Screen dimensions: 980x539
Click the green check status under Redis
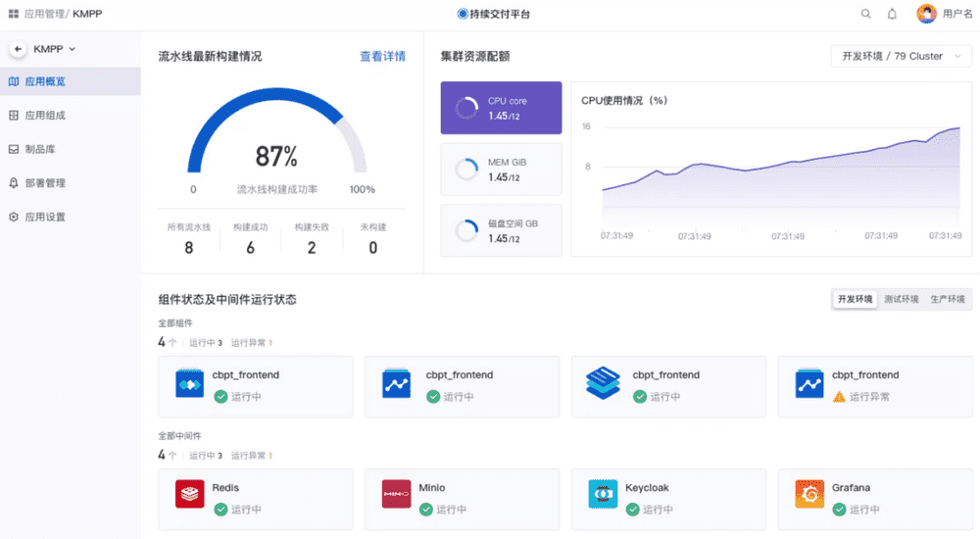(x=220, y=510)
